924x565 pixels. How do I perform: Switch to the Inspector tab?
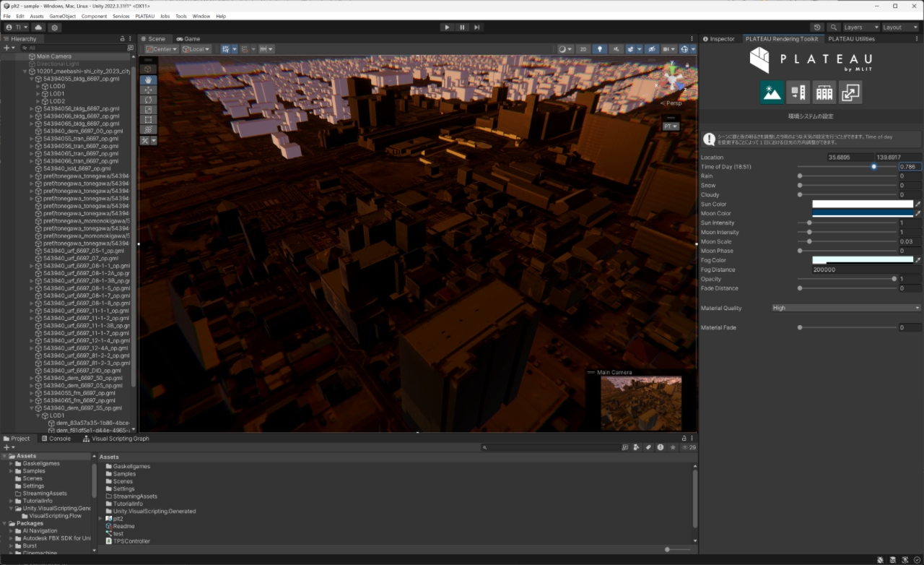point(719,39)
